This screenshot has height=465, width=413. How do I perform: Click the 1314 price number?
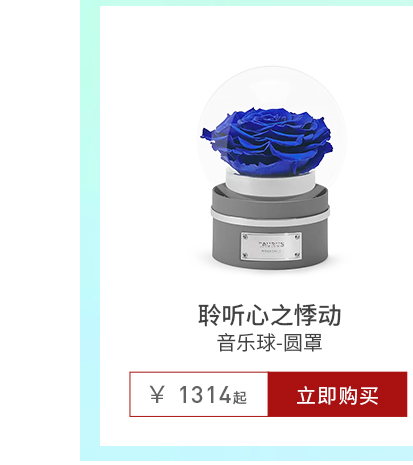205,395
